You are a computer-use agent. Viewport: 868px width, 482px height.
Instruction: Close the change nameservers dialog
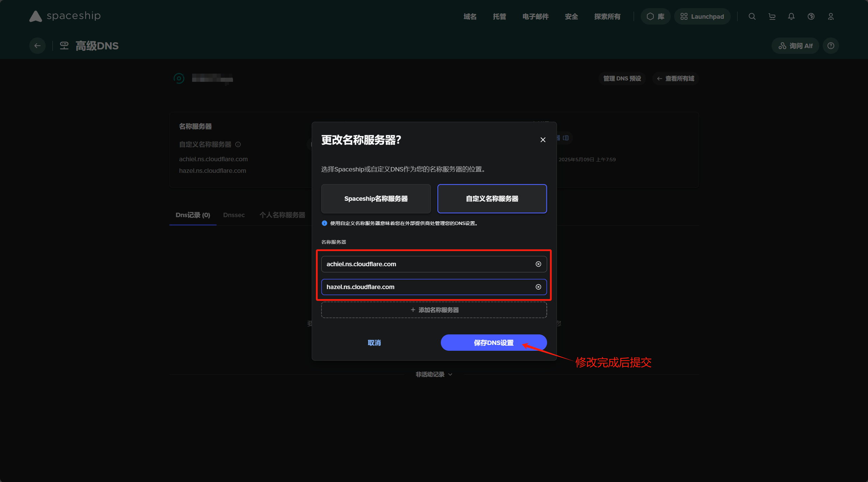[543, 140]
